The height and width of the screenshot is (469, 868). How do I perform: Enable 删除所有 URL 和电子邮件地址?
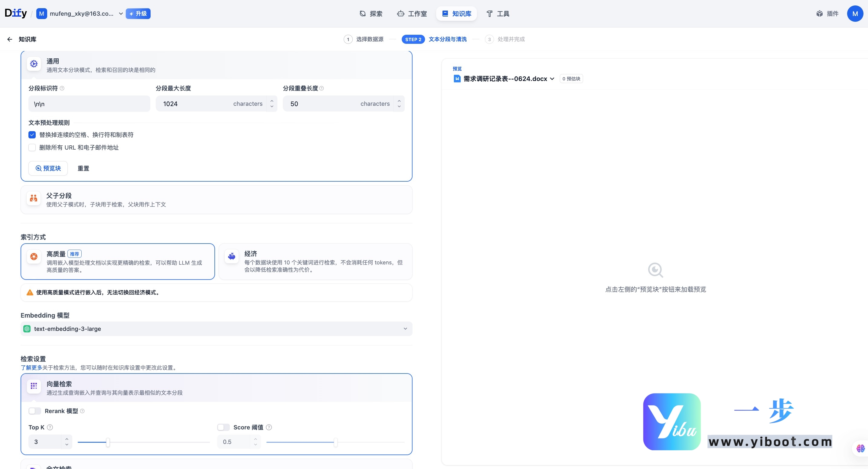point(32,147)
